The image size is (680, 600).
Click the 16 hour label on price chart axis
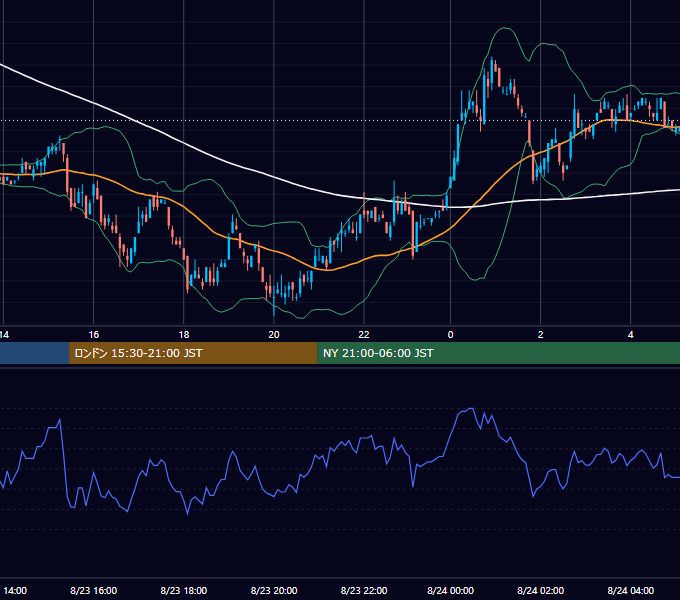coord(94,335)
